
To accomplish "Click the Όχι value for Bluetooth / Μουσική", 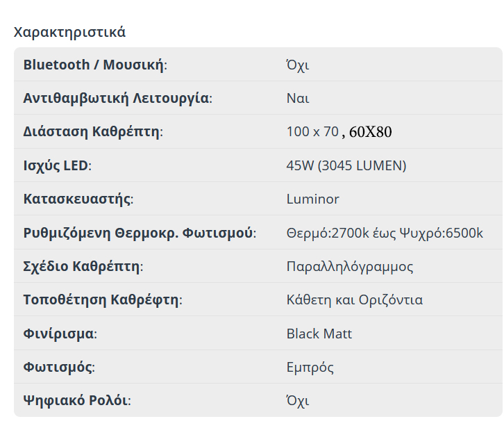I will 298,65.
